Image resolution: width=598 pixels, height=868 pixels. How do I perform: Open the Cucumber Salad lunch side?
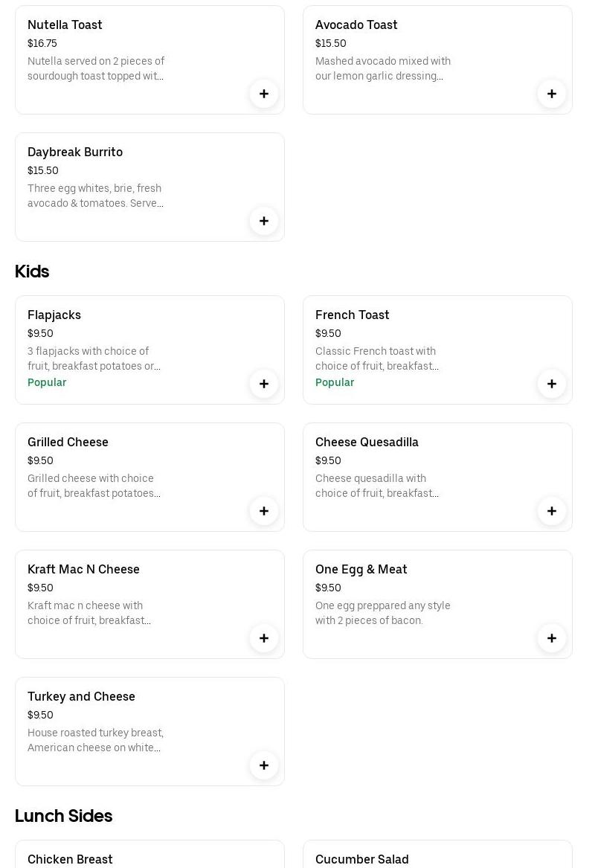362,859
